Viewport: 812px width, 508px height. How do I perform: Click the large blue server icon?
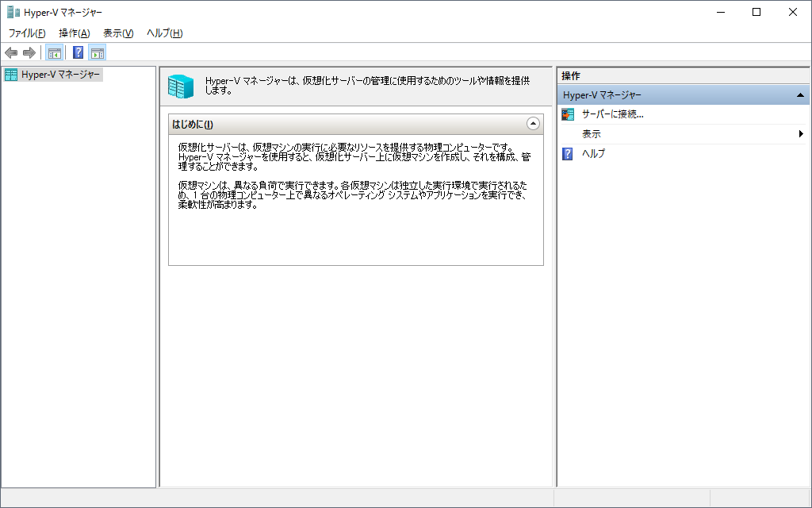point(181,86)
